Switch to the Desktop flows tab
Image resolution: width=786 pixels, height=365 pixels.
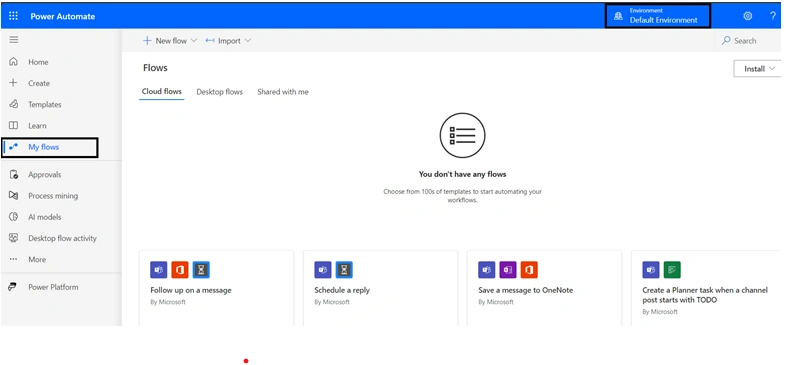tap(220, 92)
